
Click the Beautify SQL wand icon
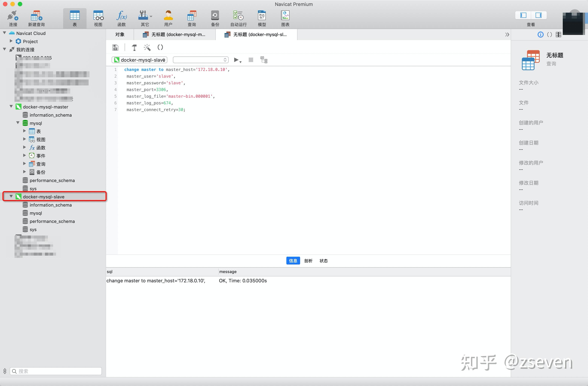coord(147,47)
